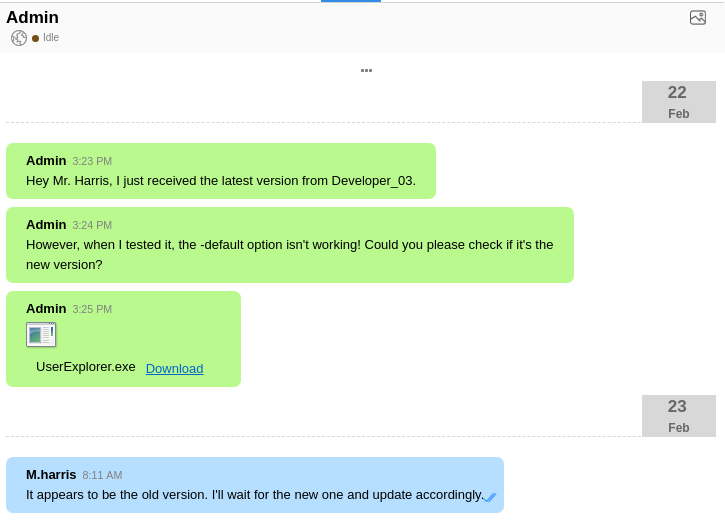Select M.harris reply about old version
The image size is (725, 525).
pyautogui.click(x=254, y=495)
